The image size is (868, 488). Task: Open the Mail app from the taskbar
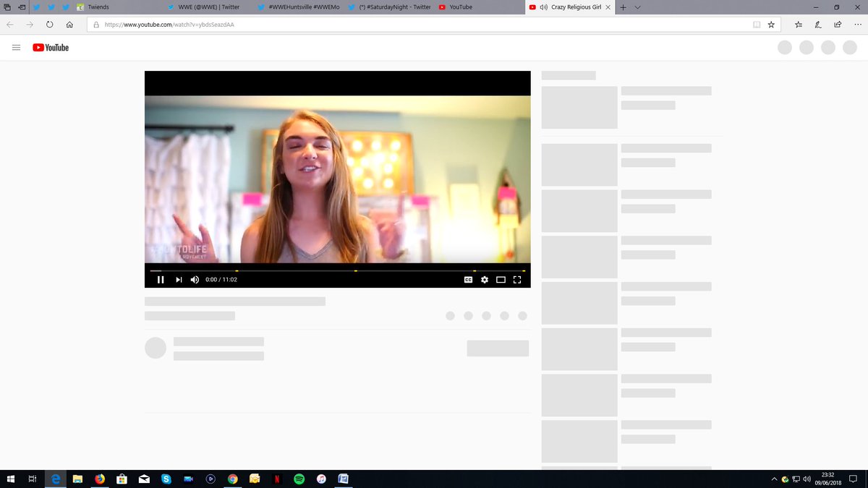144,479
